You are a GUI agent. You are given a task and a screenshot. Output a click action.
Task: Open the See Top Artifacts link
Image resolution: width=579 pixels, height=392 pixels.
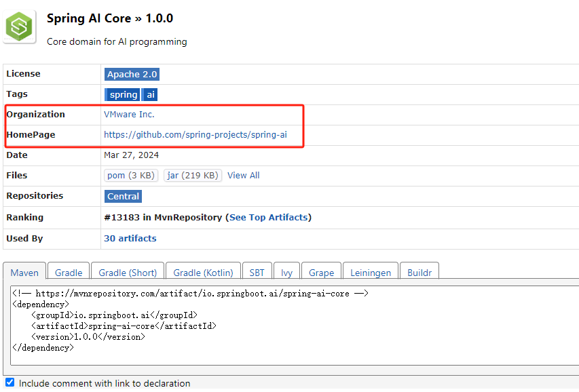pyautogui.click(x=268, y=218)
